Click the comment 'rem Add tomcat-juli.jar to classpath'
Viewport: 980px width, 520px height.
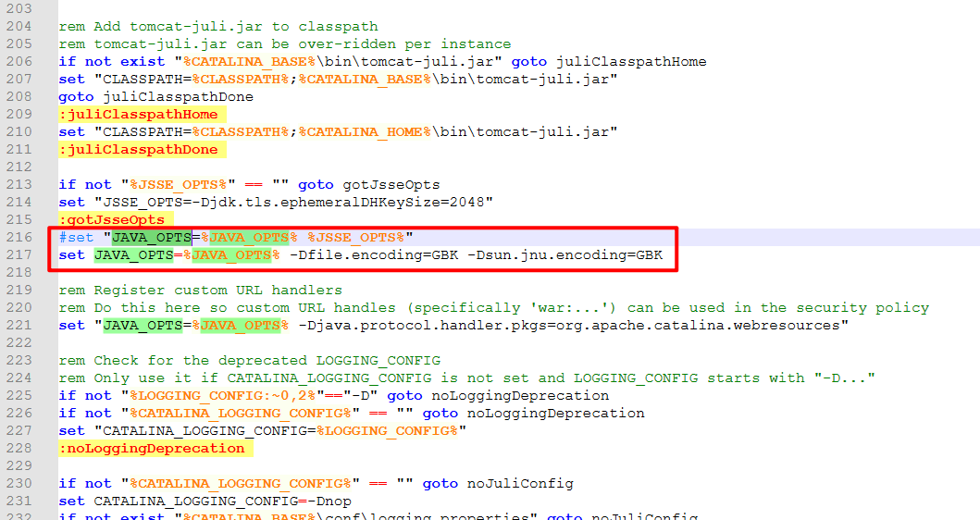[x=218, y=27]
